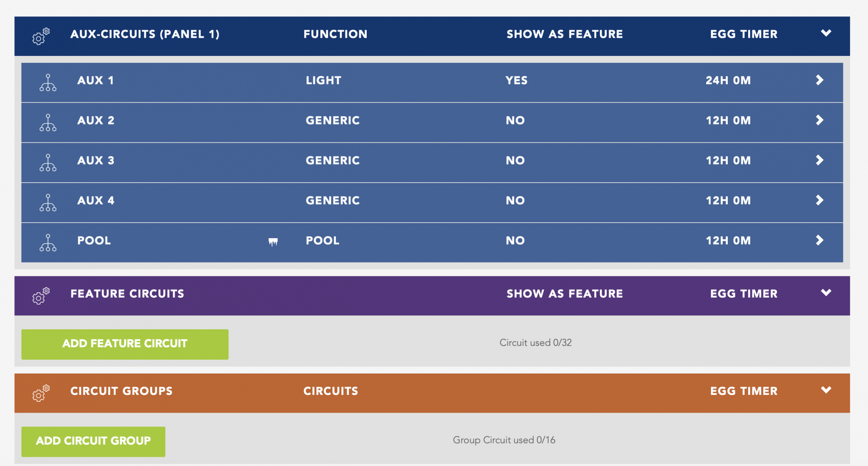Collapse the Circuit Groups section chevron
This screenshot has width=868, height=466.
pos(826,390)
